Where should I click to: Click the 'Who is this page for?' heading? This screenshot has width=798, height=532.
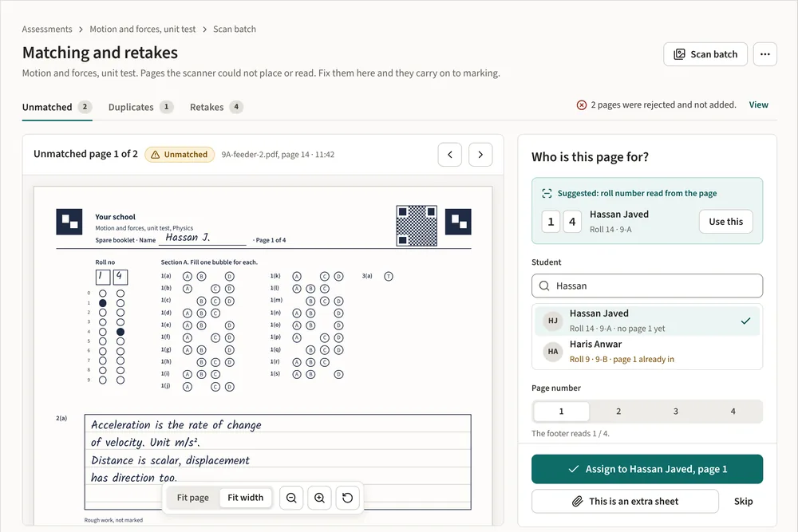pos(590,157)
